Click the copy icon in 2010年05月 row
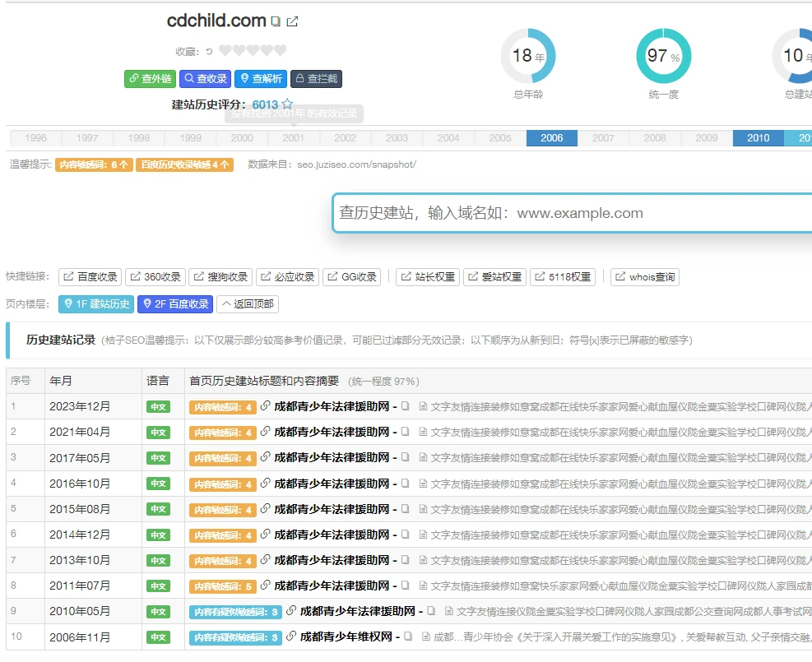Viewport: 812px width, 662px height. coord(432,611)
